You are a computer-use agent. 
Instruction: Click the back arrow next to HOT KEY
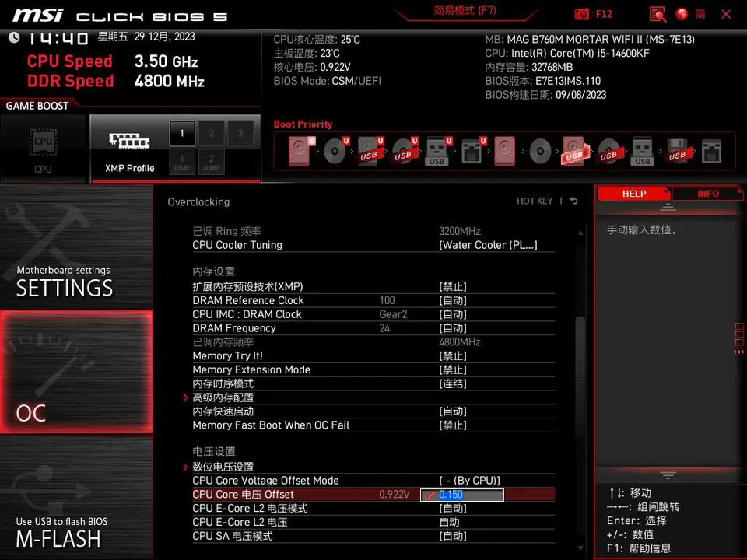573,201
